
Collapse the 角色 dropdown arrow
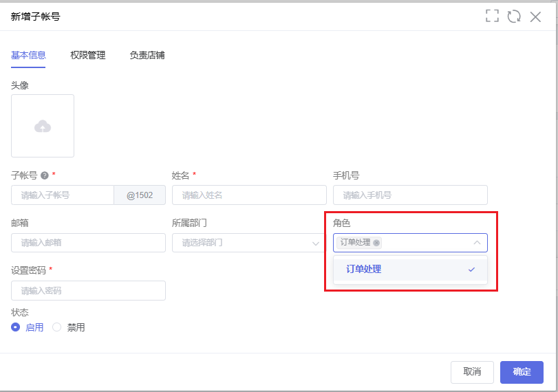point(477,243)
